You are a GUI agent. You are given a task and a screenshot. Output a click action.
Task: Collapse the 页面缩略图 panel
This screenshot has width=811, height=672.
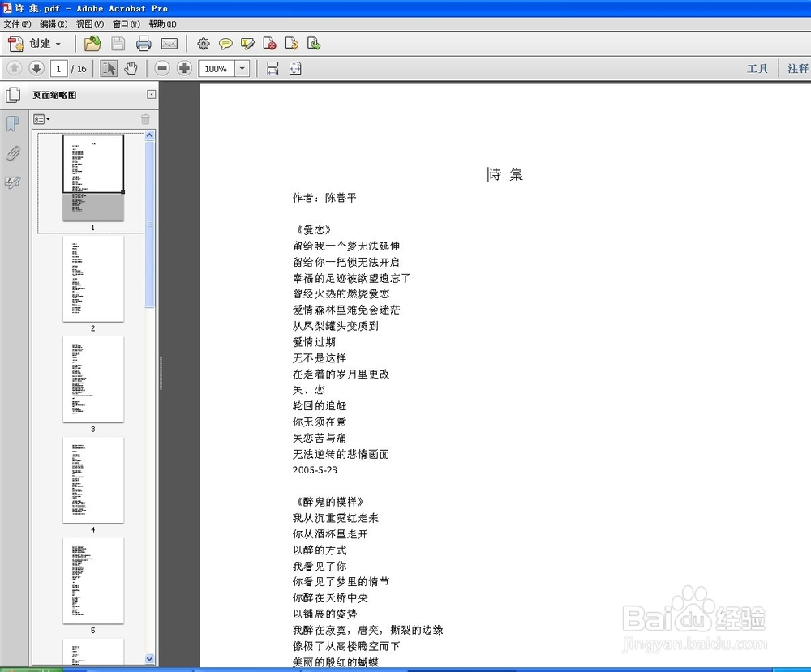point(151,95)
